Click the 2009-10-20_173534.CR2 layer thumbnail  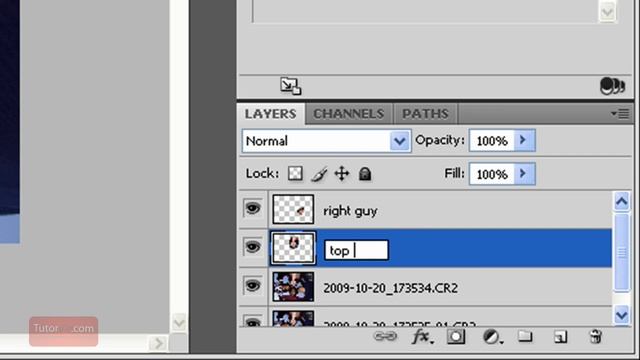[293, 287]
